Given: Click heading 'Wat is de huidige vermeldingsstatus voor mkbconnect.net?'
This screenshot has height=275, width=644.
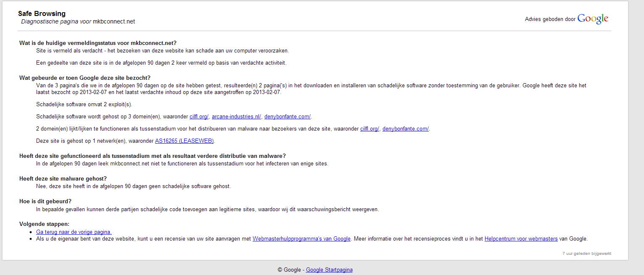Looking at the screenshot, I should pos(98,43).
